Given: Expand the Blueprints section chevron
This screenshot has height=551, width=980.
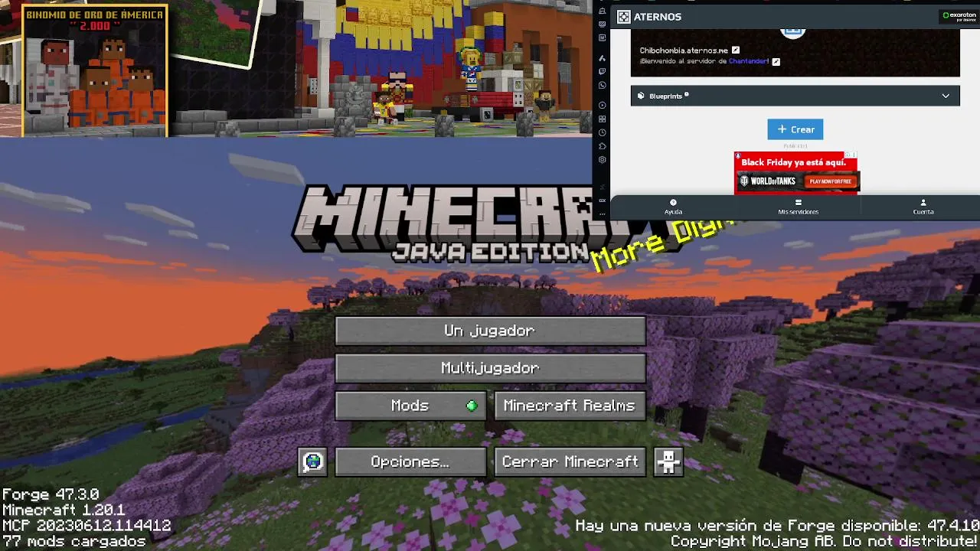Looking at the screenshot, I should (946, 96).
